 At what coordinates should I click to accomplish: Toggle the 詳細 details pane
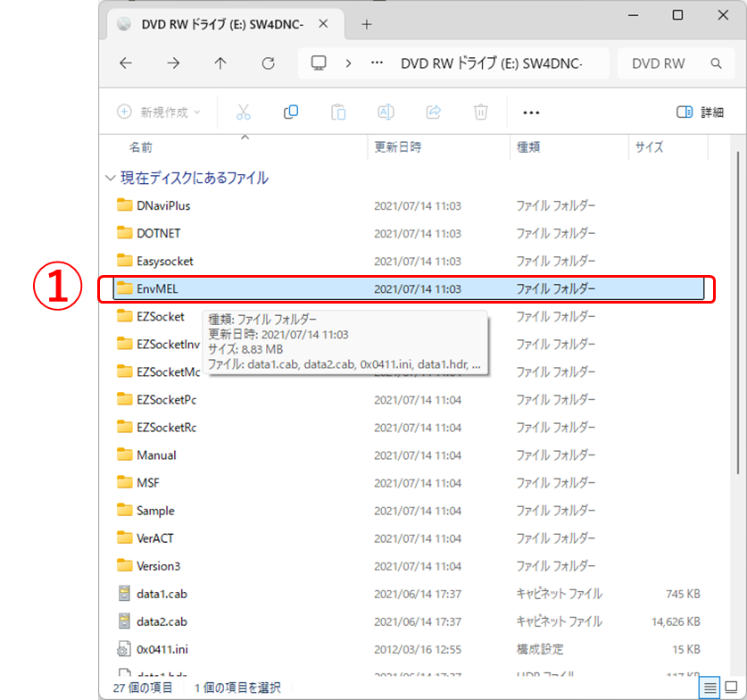pyautogui.click(x=700, y=112)
